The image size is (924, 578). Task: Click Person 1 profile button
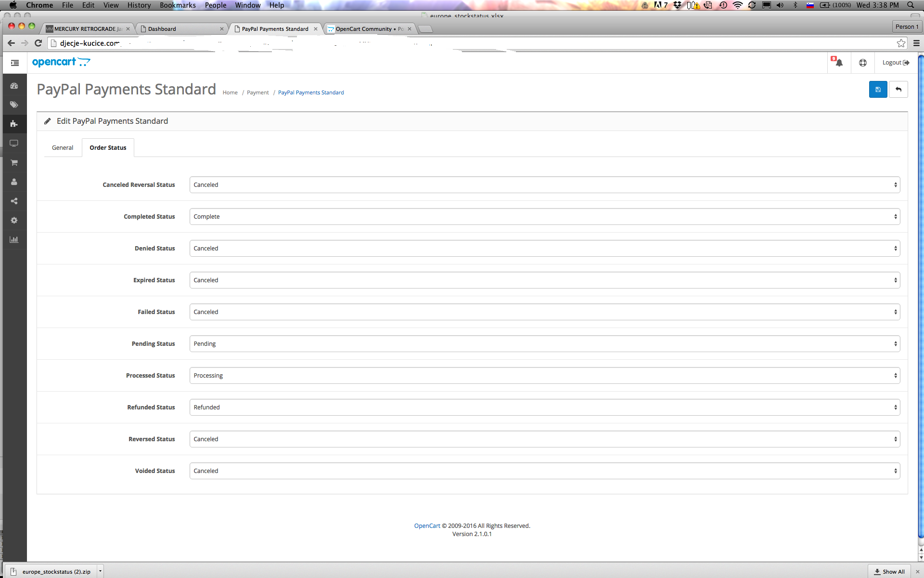(906, 26)
